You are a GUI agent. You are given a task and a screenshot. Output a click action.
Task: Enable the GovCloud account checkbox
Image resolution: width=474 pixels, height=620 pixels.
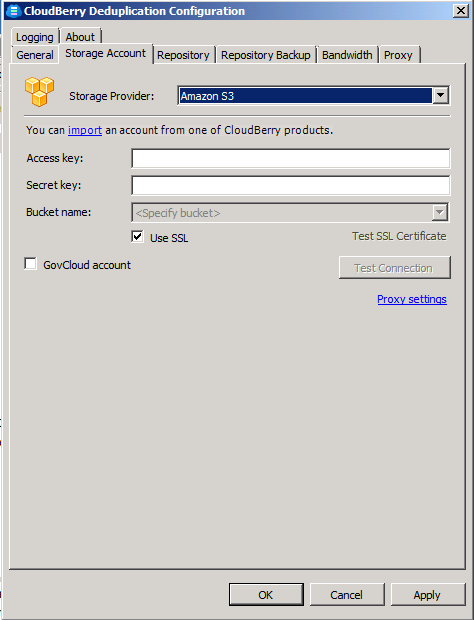pyautogui.click(x=30, y=264)
